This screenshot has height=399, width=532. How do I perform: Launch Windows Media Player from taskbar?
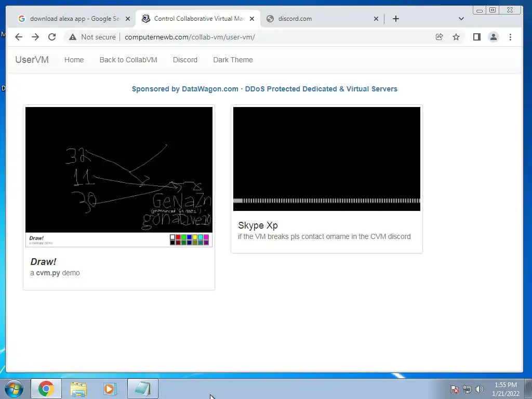pyautogui.click(x=110, y=389)
